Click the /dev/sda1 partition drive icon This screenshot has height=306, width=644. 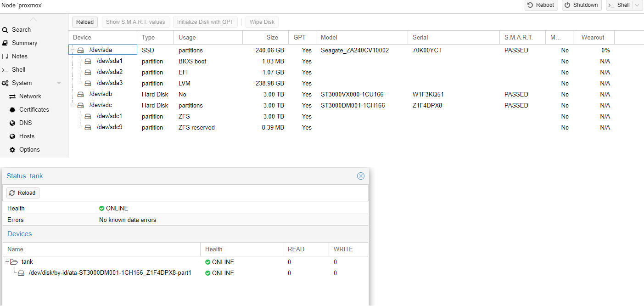pos(88,61)
